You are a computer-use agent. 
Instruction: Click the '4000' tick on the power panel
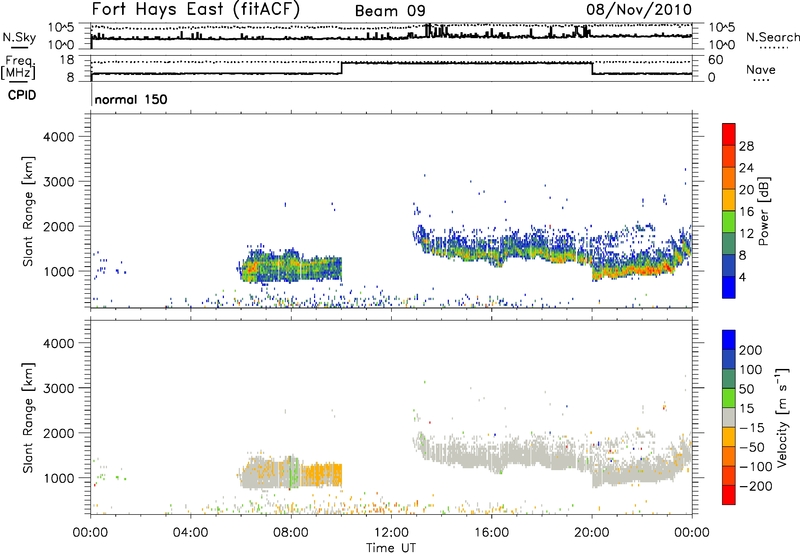click(58, 137)
